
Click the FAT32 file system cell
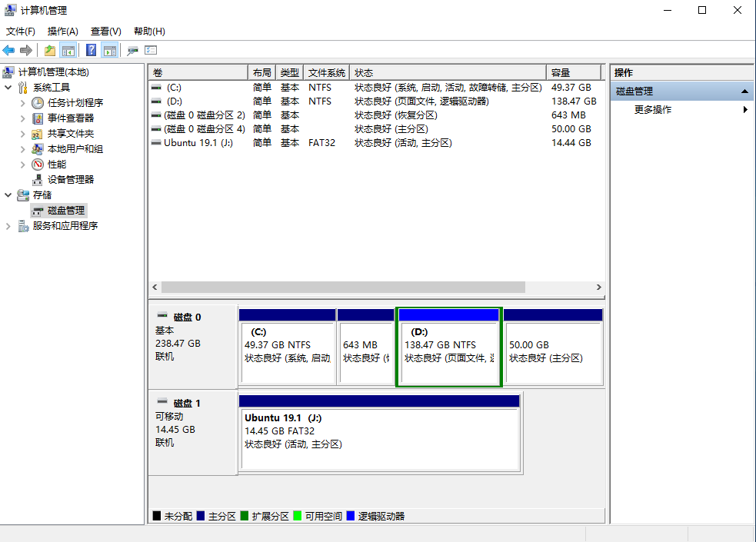coord(321,143)
